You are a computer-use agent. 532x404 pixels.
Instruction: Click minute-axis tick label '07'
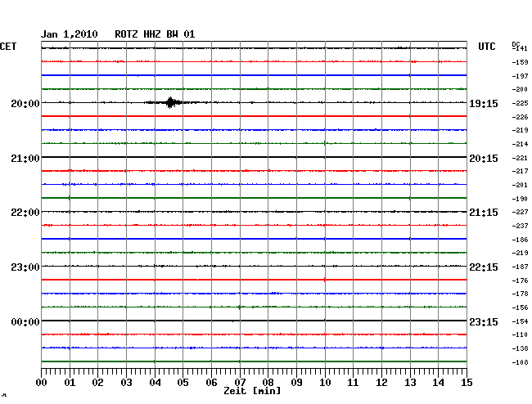click(x=240, y=382)
